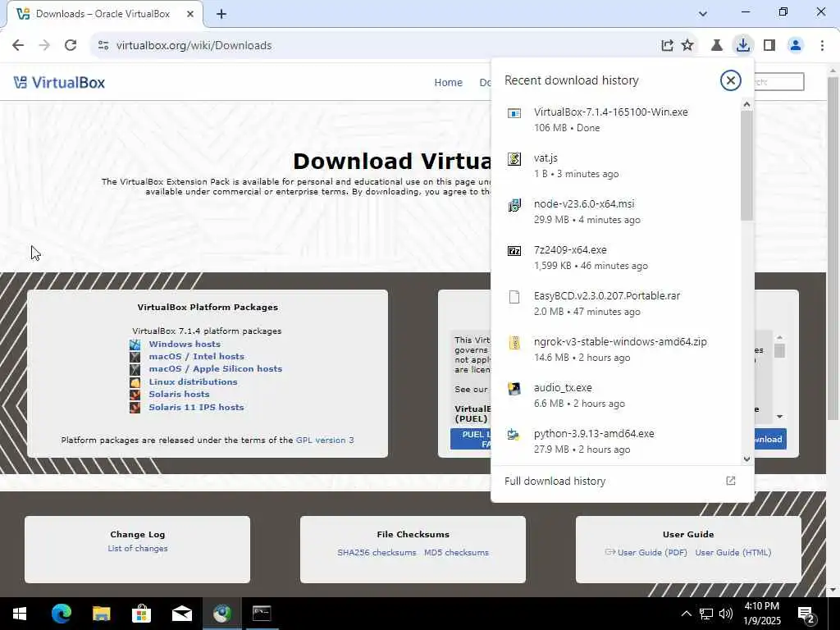Open User Guide (HTML) link
The width and height of the screenshot is (840, 630).
(733, 552)
